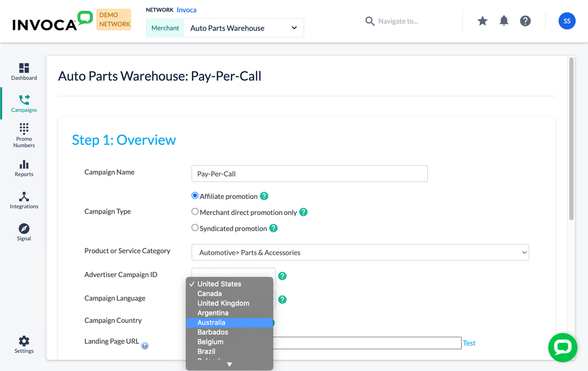The height and width of the screenshot is (371, 588).
Task: Open the Product or Service Category dropdown
Action: point(360,253)
